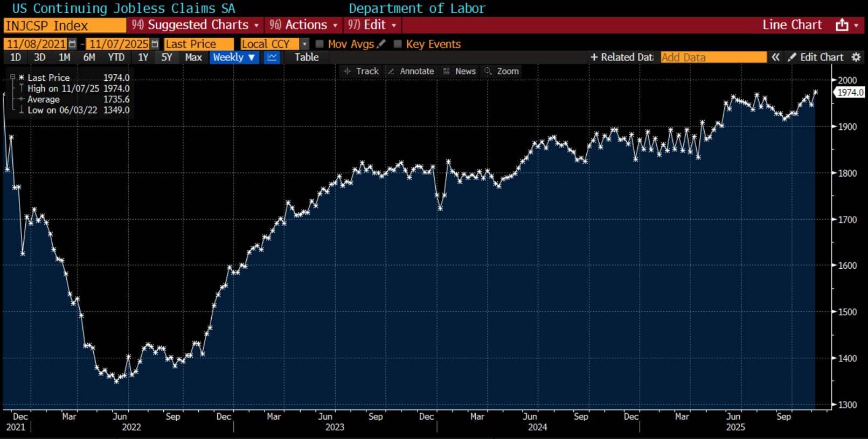Activate the Track crosshair tool
The height and width of the screenshot is (439, 868).
point(361,71)
